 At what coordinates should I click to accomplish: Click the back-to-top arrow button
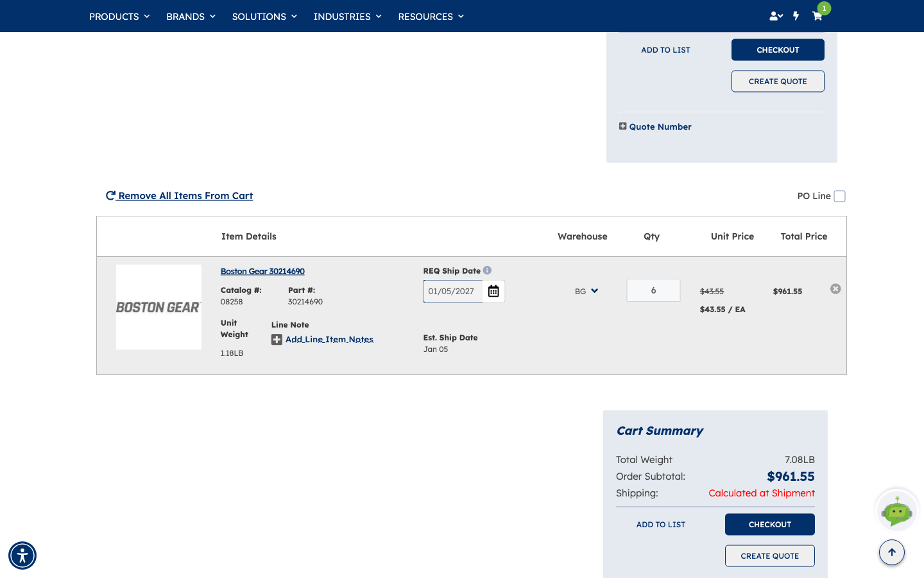click(x=892, y=552)
